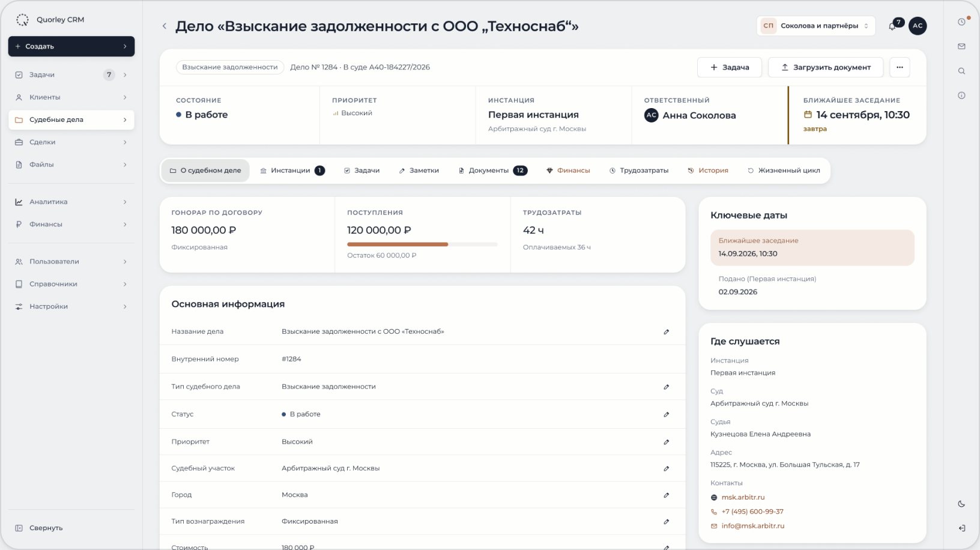
Task: Toggle dark mode with the moon icon
Action: [961, 504]
